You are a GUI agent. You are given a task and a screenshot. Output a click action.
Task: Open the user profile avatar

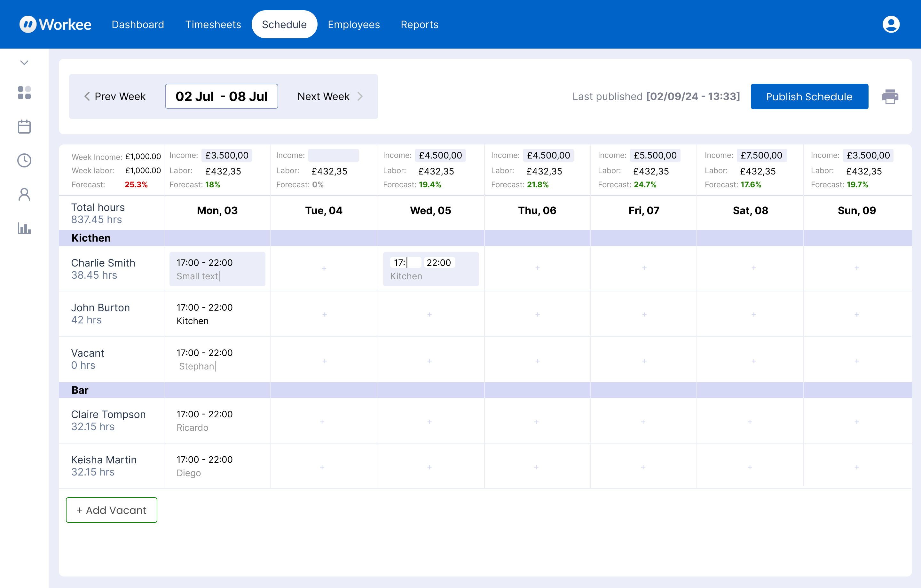pos(891,25)
